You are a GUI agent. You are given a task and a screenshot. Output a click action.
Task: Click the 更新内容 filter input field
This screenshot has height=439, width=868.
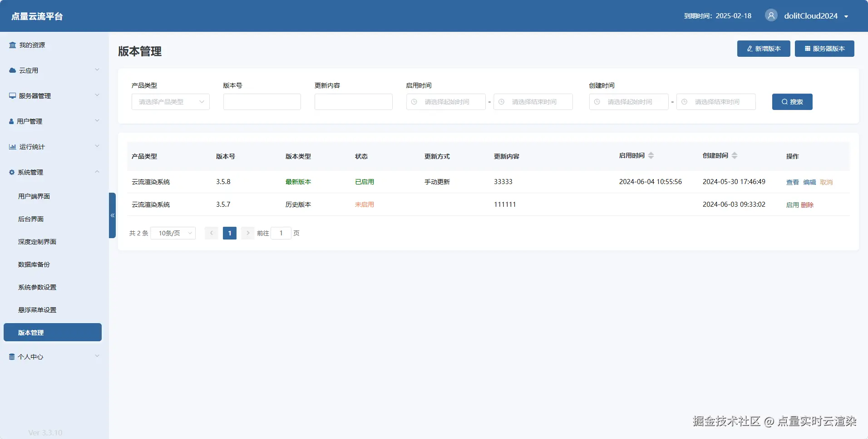(x=354, y=102)
